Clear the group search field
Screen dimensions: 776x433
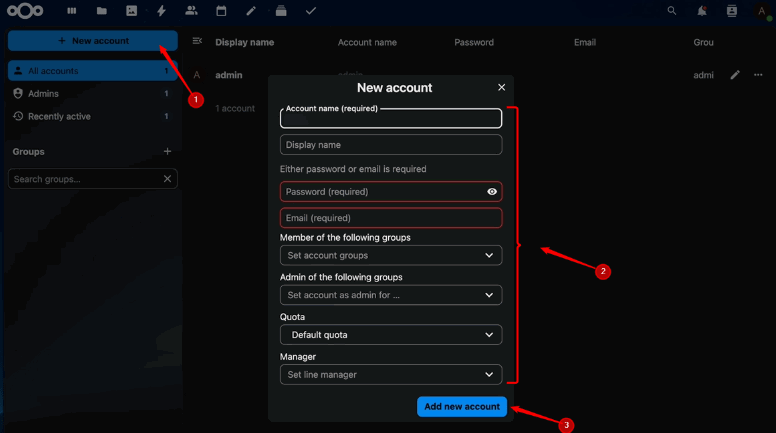[x=167, y=179]
